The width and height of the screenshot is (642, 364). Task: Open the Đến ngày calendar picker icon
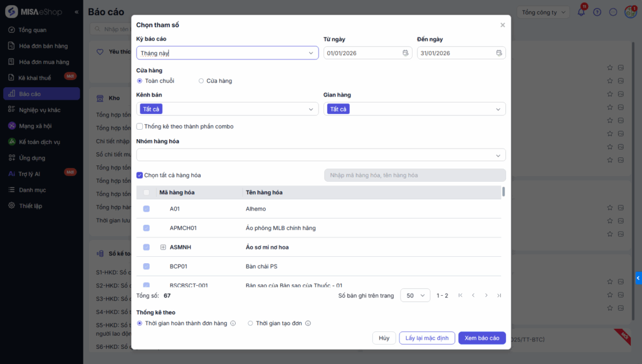pos(499,53)
